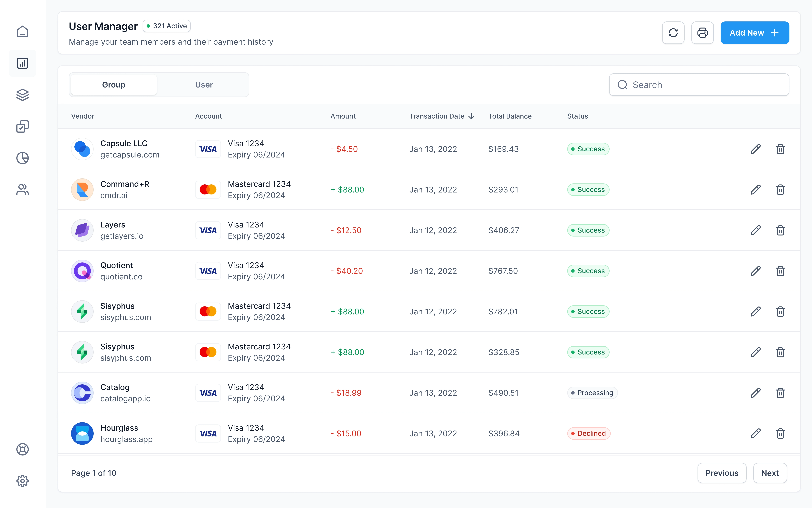Image resolution: width=812 pixels, height=508 pixels.
Task: Click the Mastercard logo in Command+R row
Action: tap(208, 190)
